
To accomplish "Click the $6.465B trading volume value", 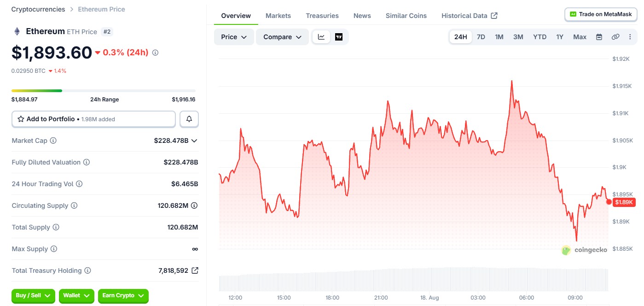I will coord(185,184).
